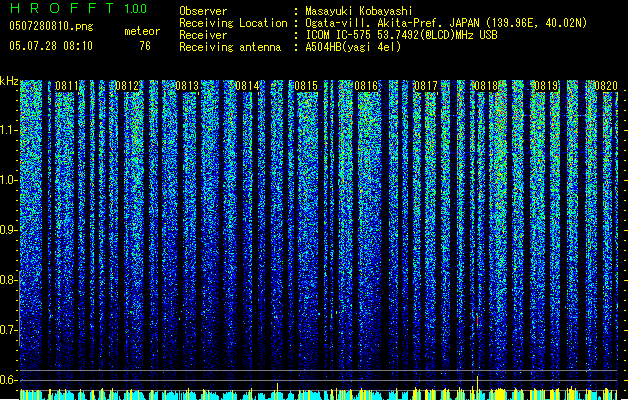The height and width of the screenshot is (400, 629).
Task: Click the Observer label
Action: pyautogui.click(x=203, y=11)
